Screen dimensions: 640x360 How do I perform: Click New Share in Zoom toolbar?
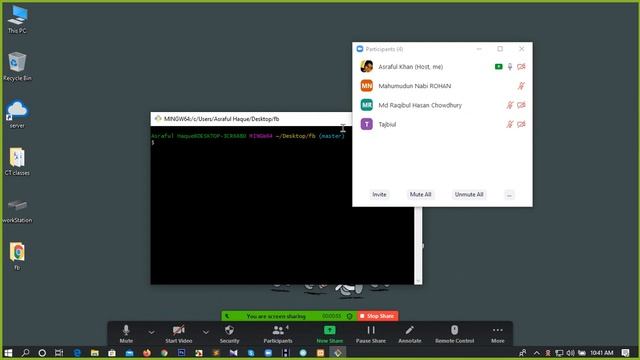[x=330, y=333]
